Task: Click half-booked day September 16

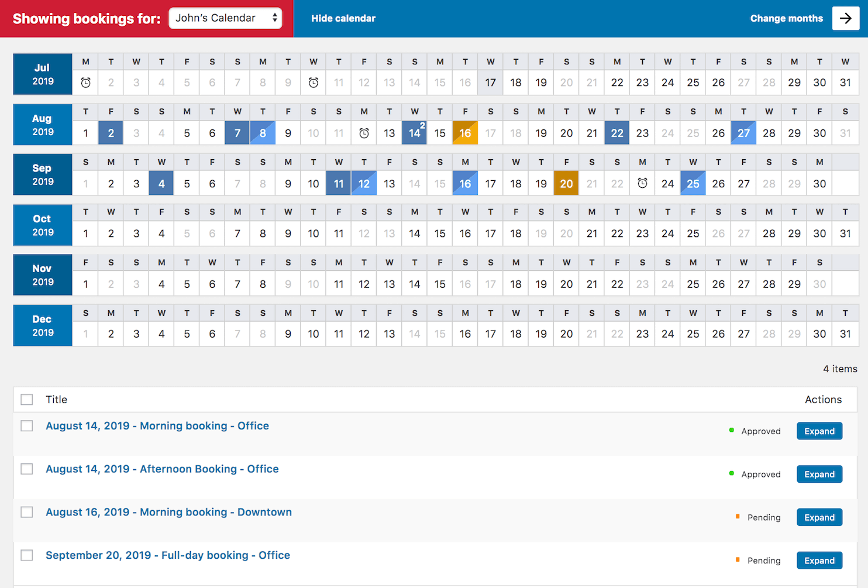Action: coord(465,184)
